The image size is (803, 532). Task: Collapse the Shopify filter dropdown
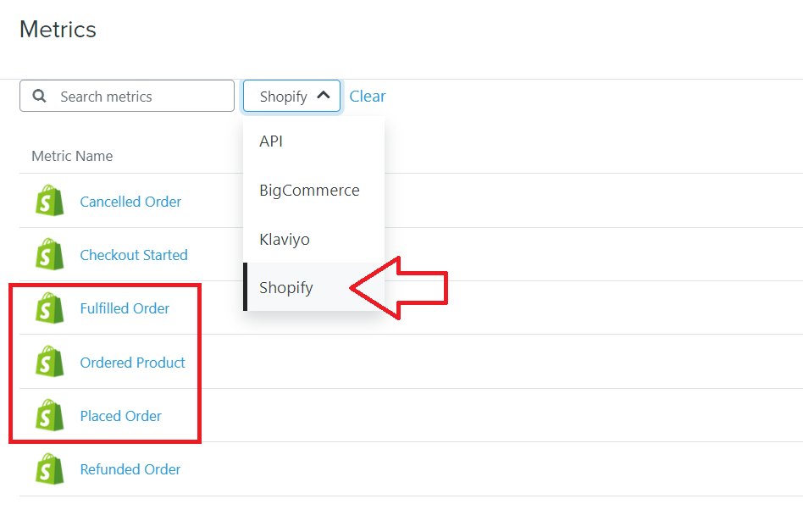pyautogui.click(x=291, y=96)
